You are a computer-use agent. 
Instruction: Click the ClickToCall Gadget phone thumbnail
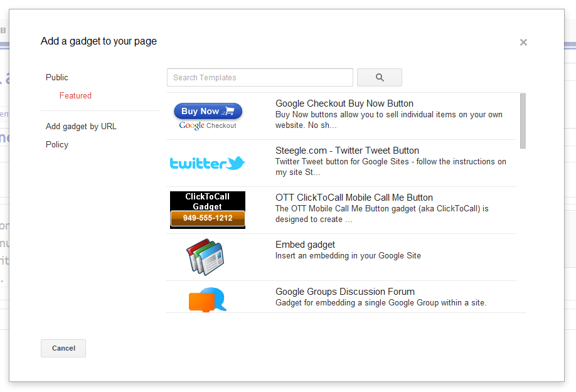tap(208, 209)
